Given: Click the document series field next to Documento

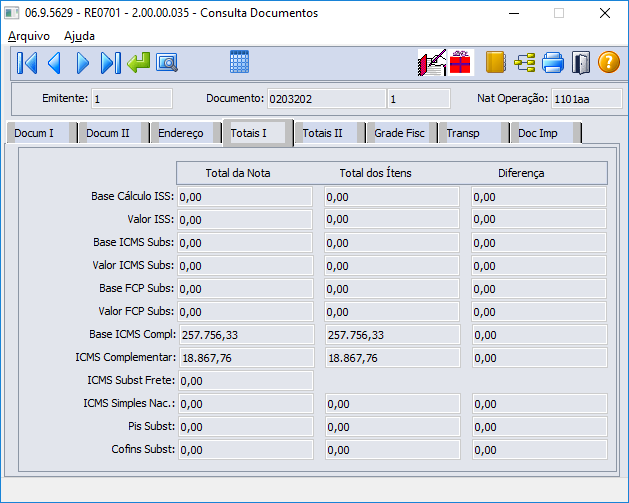Looking at the screenshot, I should pyautogui.click(x=419, y=99).
